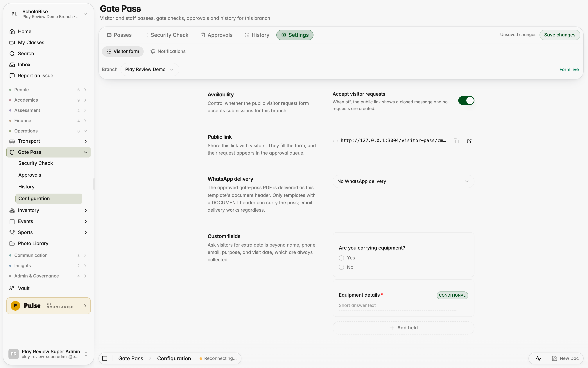
Task: Open the History tab
Action: pyautogui.click(x=257, y=35)
